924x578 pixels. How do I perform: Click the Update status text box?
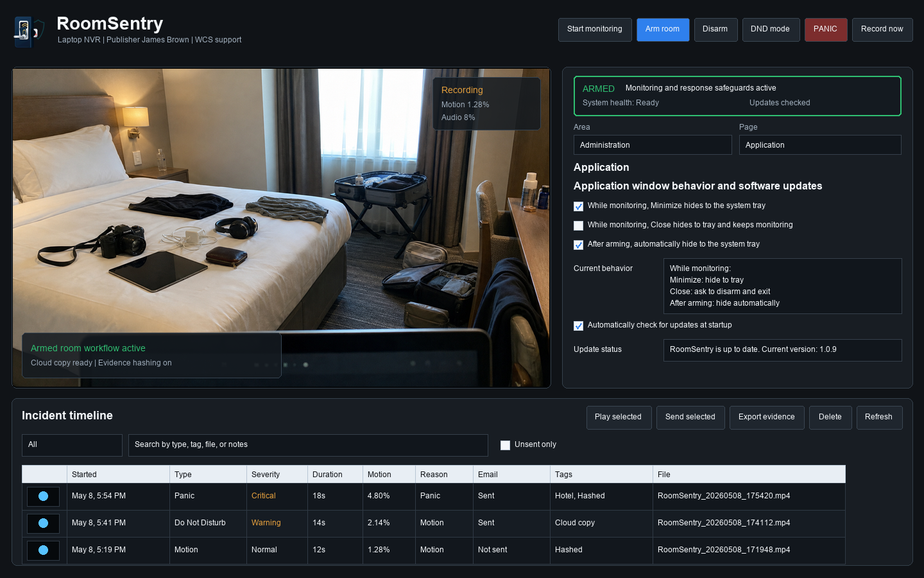[x=782, y=351]
